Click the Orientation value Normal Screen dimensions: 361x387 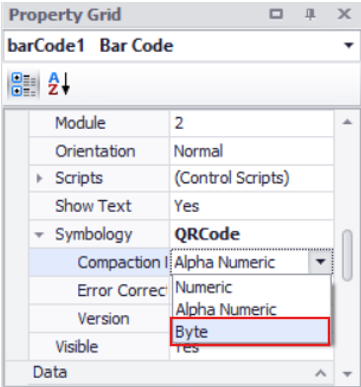tap(198, 151)
